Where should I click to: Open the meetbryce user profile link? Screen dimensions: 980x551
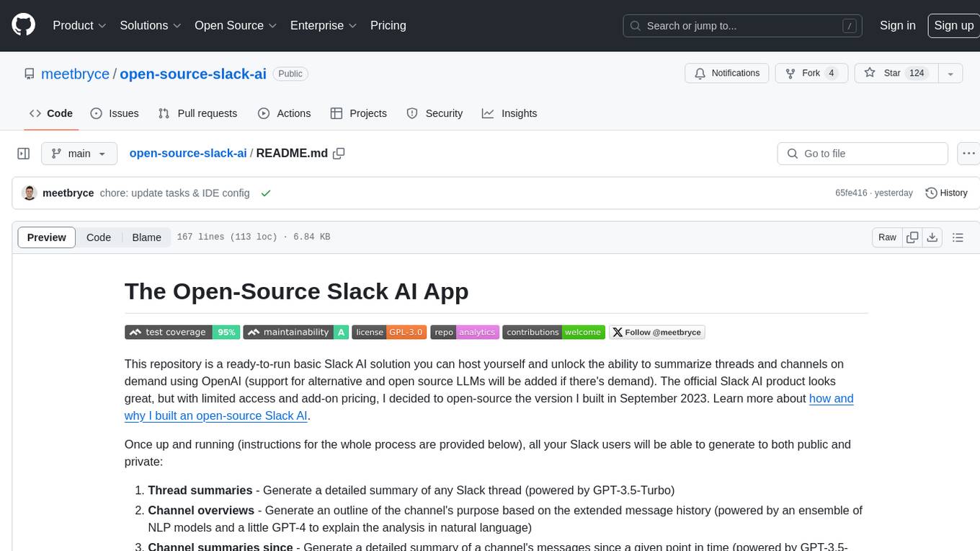[x=75, y=74]
